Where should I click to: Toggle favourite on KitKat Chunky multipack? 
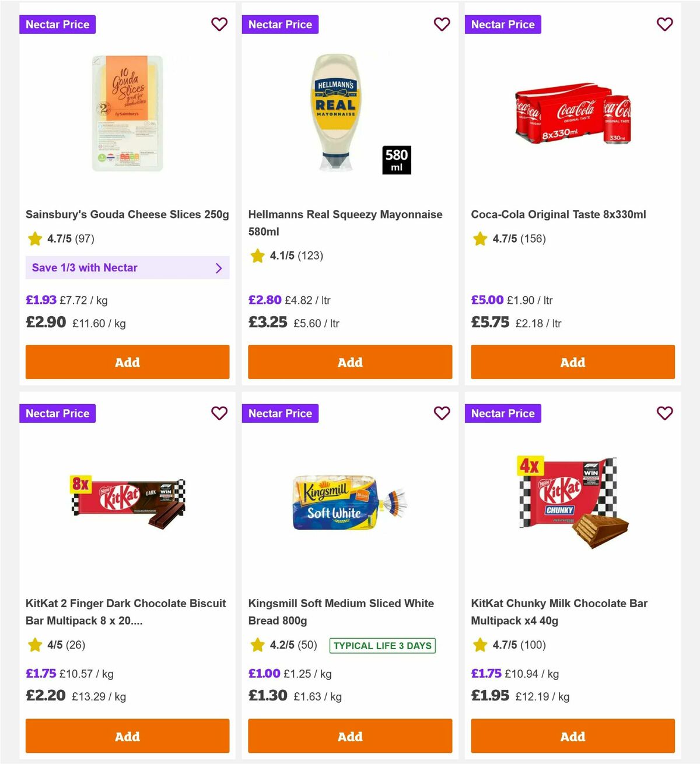(665, 413)
